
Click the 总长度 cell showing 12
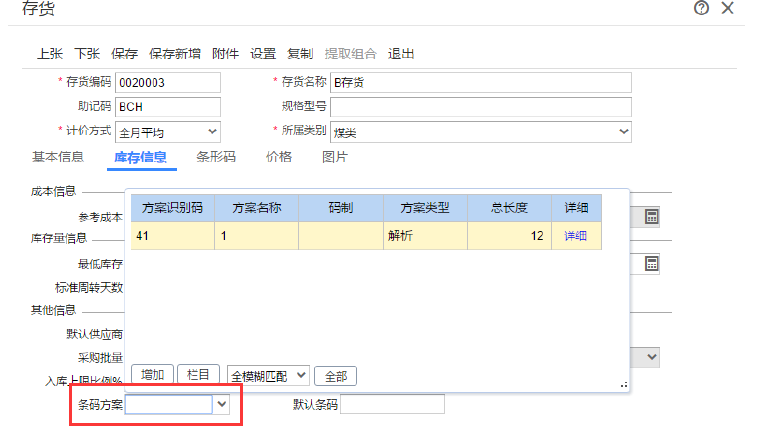click(509, 236)
